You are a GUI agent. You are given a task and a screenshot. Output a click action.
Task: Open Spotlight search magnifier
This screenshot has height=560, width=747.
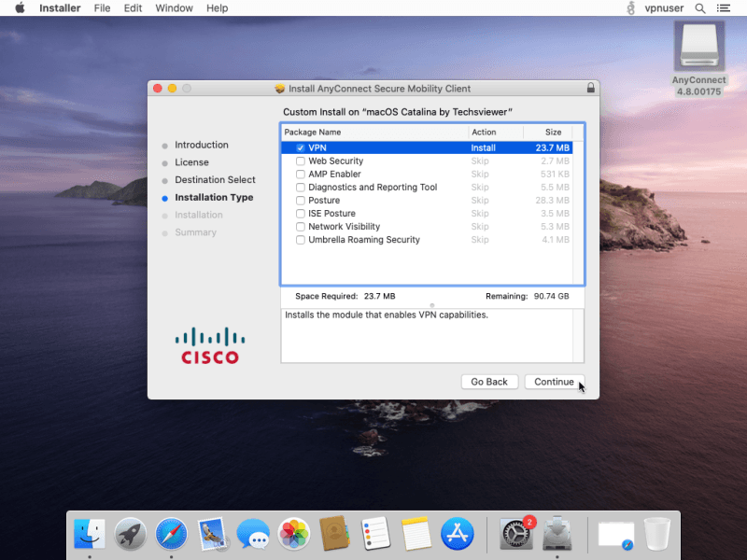(x=699, y=8)
